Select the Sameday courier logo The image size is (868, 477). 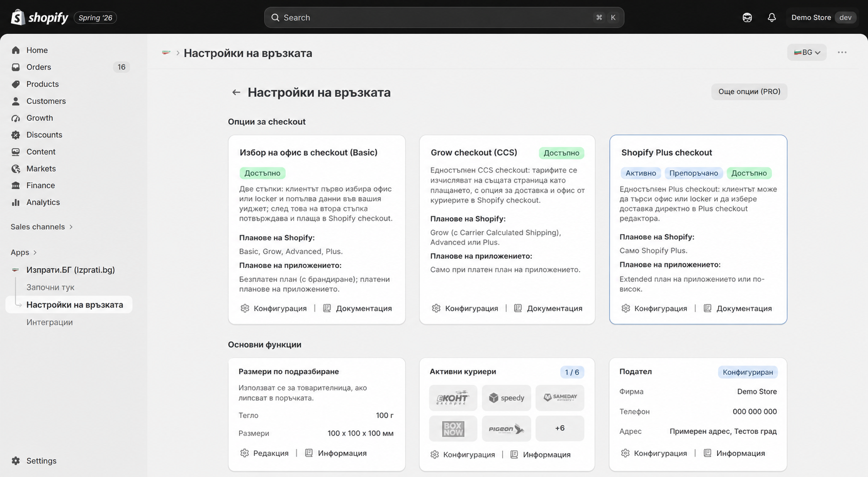pos(560,398)
